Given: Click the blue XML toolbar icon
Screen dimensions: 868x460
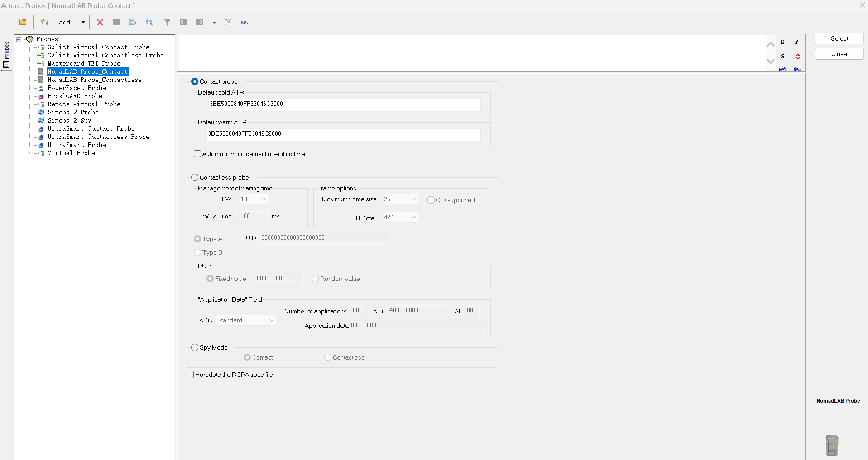Looking at the screenshot, I should 245,22.
